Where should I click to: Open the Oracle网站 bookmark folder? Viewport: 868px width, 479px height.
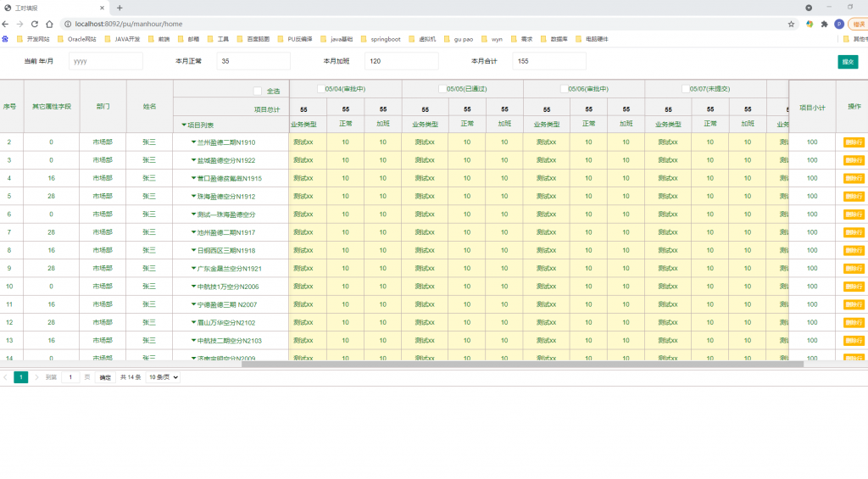coord(78,39)
